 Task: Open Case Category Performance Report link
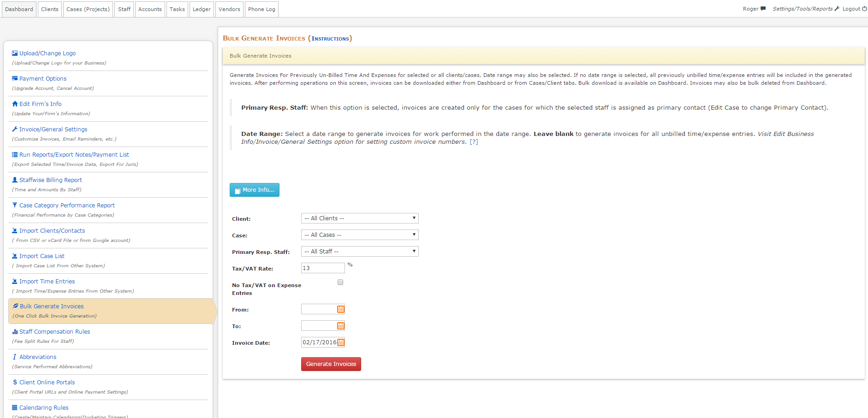(x=67, y=206)
